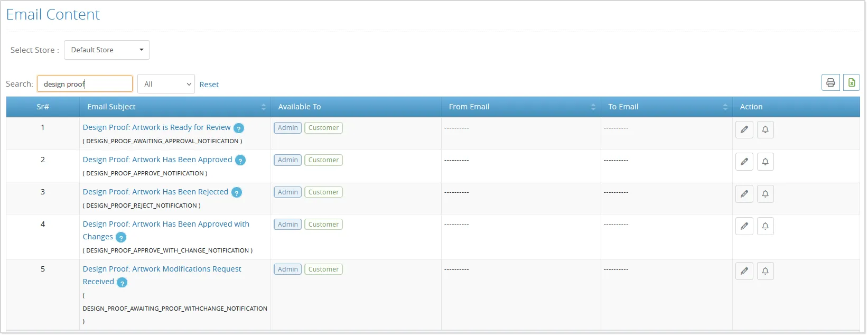
Task: Open bell notification for 'Ready for Review' row
Action: 766,129
